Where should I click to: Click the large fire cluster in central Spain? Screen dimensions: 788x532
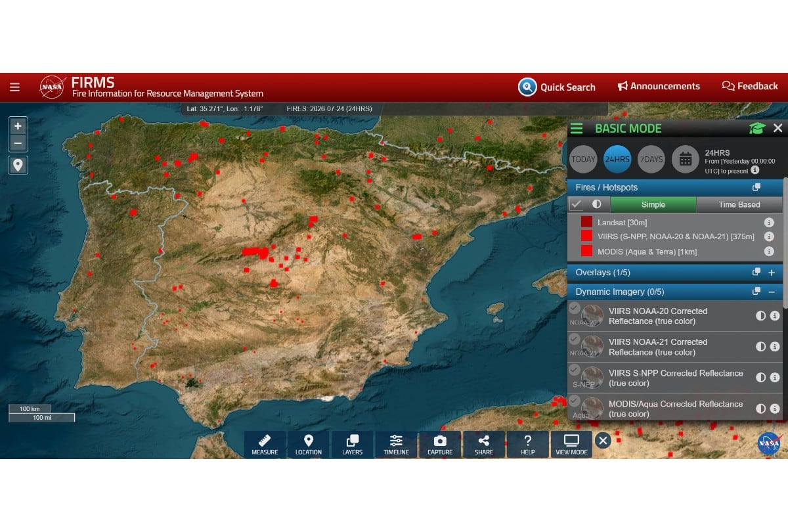(255, 252)
